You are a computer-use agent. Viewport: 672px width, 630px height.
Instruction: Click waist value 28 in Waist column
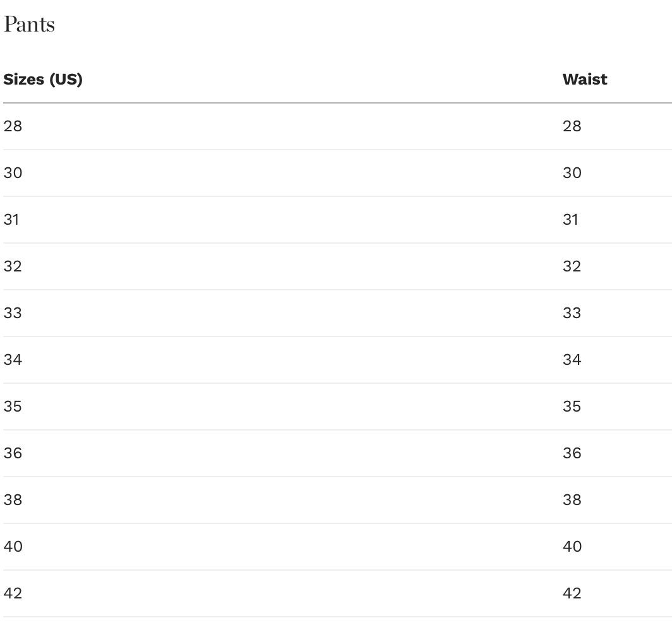[572, 126]
